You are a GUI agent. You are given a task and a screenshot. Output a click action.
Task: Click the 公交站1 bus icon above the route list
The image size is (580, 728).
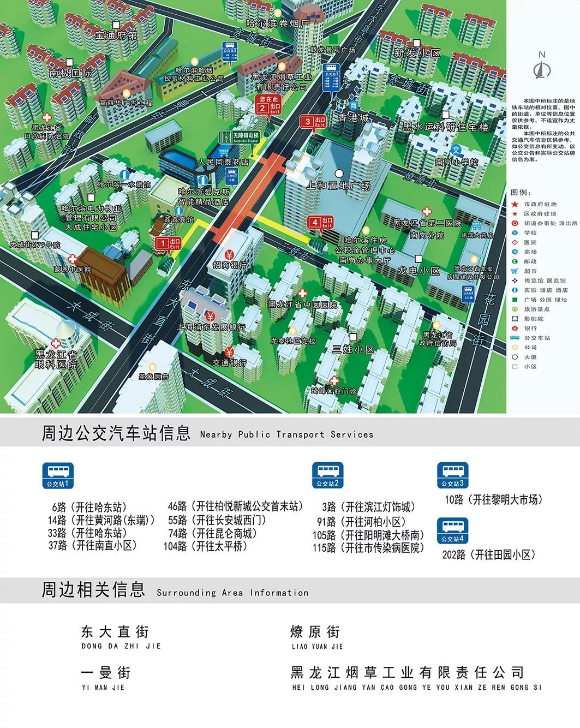coord(58,475)
